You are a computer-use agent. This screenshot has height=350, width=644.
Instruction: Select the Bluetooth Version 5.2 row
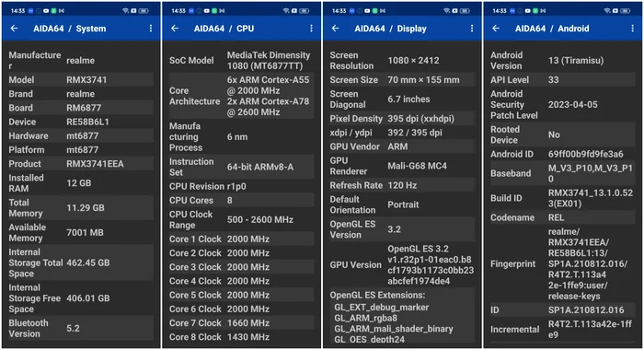click(81, 328)
